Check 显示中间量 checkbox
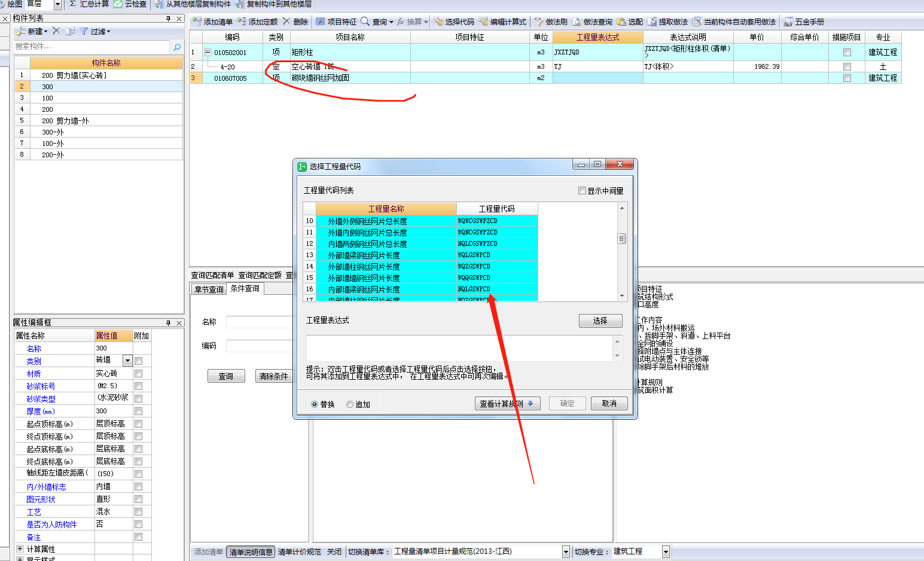The width and height of the screenshot is (924, 561). click(582, 191)
